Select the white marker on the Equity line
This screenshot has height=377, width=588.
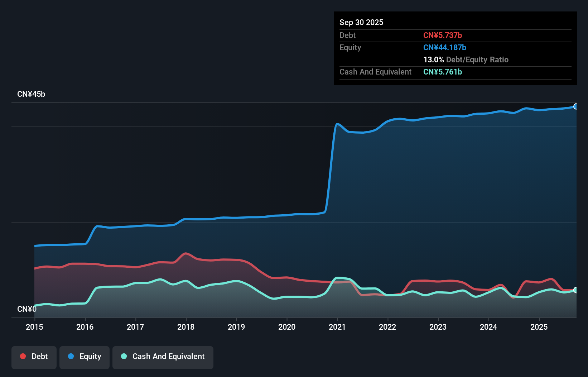576,106
